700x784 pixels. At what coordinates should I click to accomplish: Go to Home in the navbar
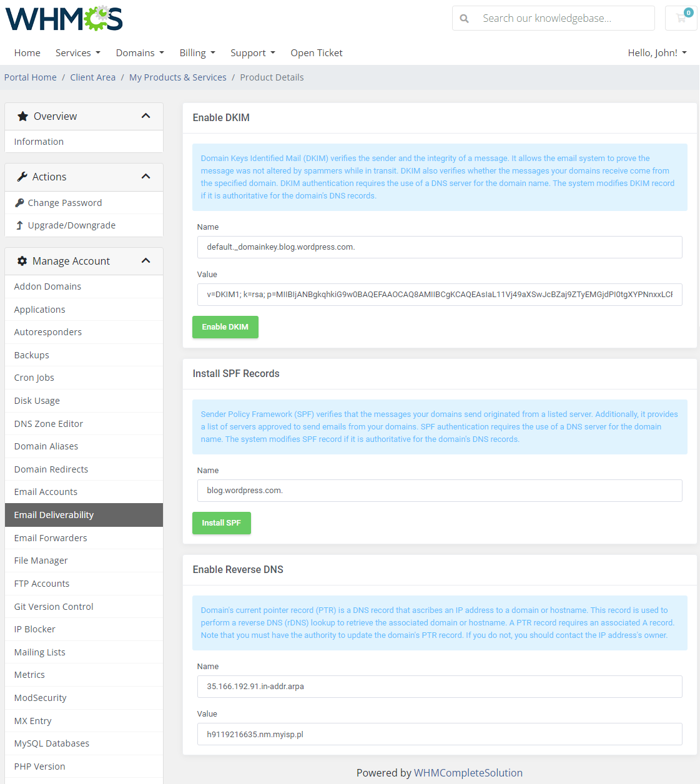pyautogui.click(x=27, y=53)
